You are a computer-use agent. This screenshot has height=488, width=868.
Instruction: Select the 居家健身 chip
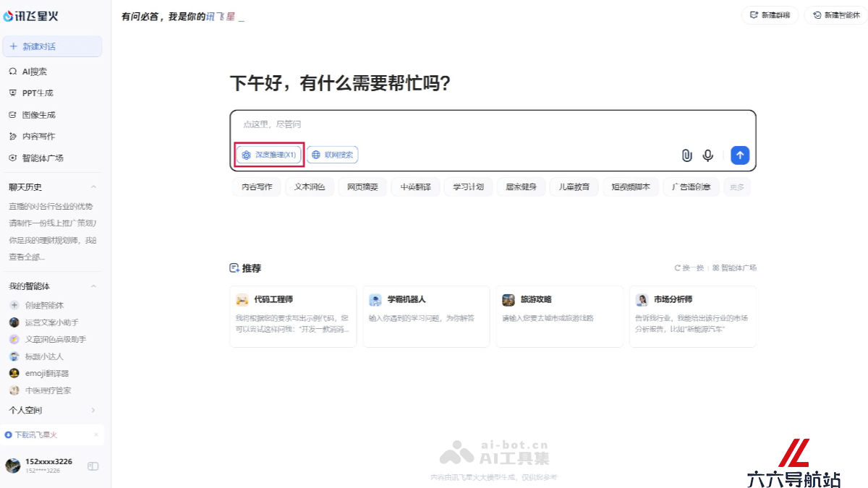tap(521, 187)
